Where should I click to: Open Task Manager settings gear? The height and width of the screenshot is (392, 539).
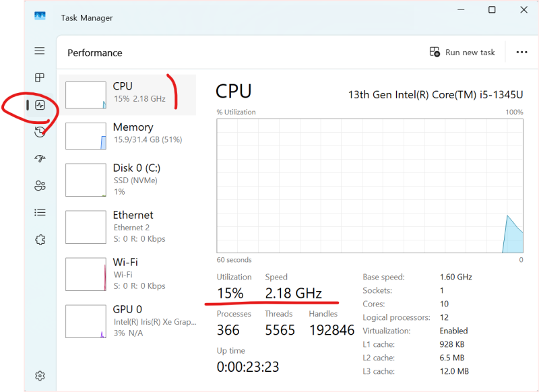point(40,376)
